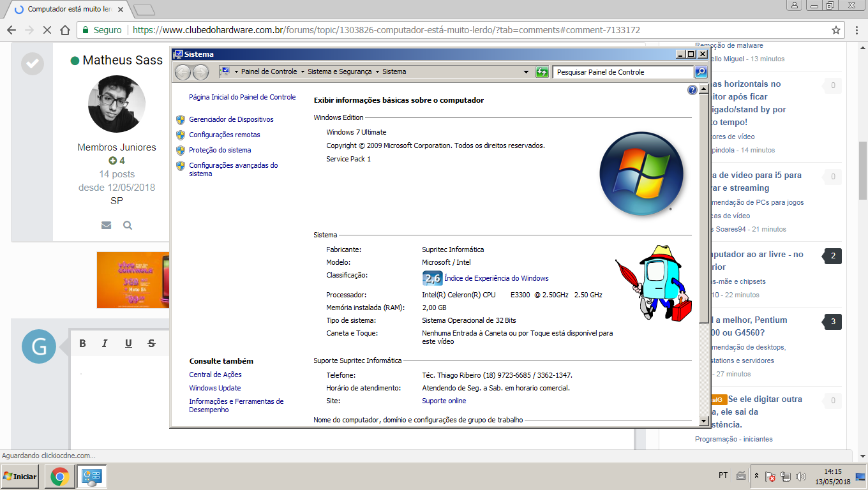Expand the dropdown arrow after Painel de Controle
This screenshot has height=490, width=868.
(x=303, y=72)
